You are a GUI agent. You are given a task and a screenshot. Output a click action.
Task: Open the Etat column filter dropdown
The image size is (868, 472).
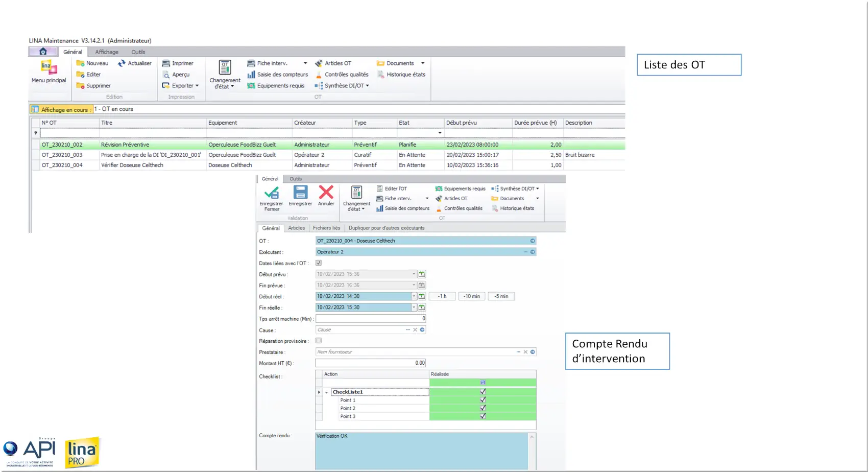click(440, 133)
